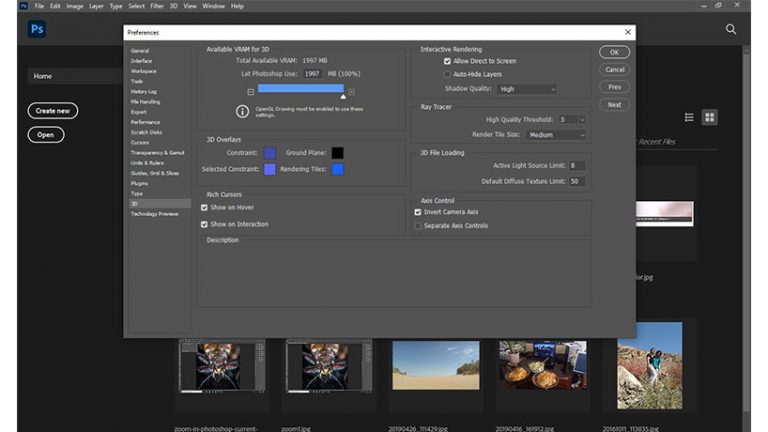768x432 pixels.
Task: Select Scratch Disks preferences category
Action: [146, 132]
